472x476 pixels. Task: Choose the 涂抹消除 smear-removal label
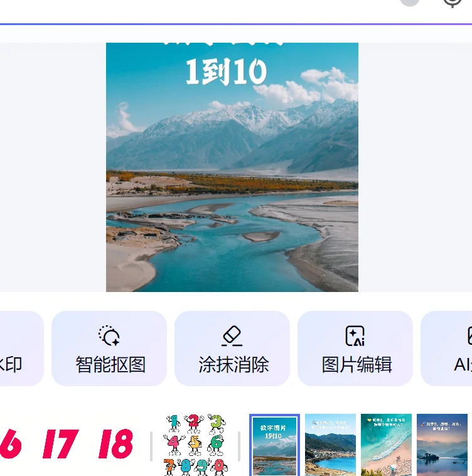coord(233,364)
